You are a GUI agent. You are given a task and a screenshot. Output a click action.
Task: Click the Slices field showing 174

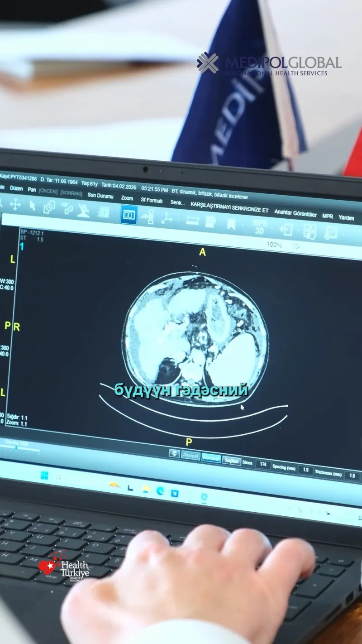262,464
